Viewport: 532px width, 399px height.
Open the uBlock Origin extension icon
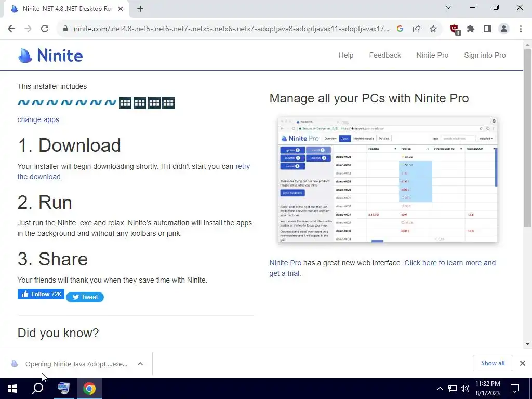pyautogui.click(x=455, y=29)
